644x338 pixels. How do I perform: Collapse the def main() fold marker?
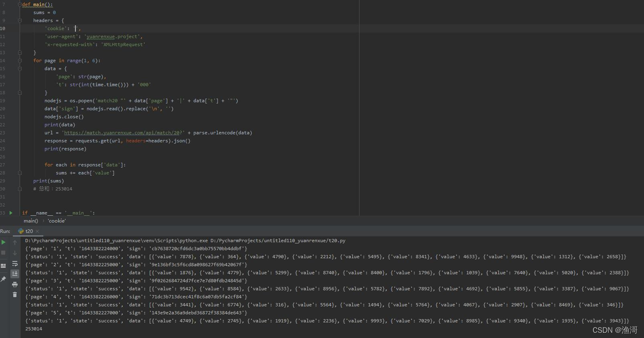click(x=20, y=4)
